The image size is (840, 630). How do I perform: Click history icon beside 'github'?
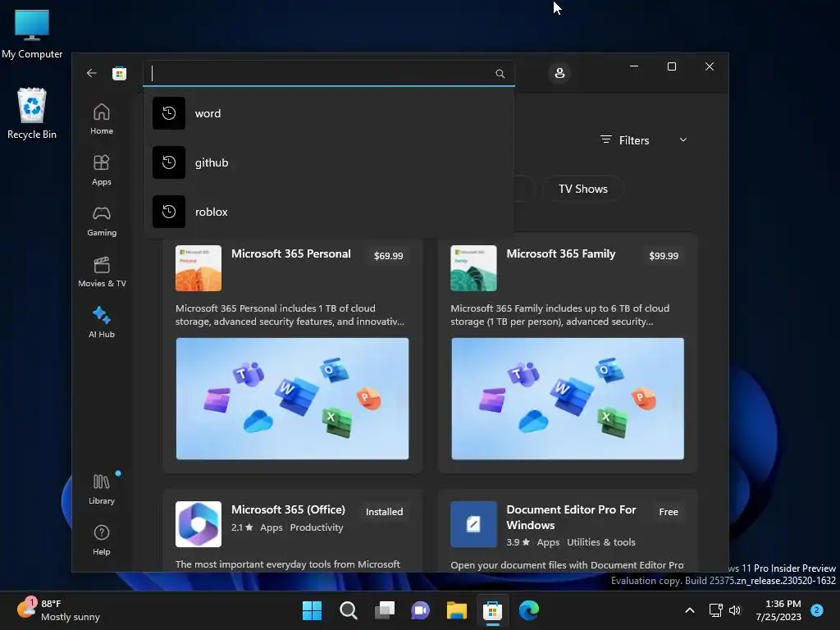click(x=169, y=162)
